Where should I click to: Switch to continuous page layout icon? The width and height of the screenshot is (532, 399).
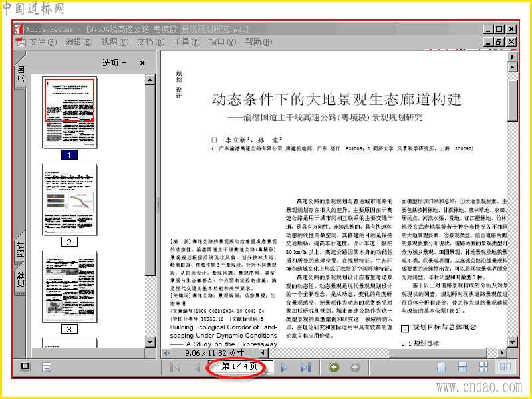tap(462, 368)
